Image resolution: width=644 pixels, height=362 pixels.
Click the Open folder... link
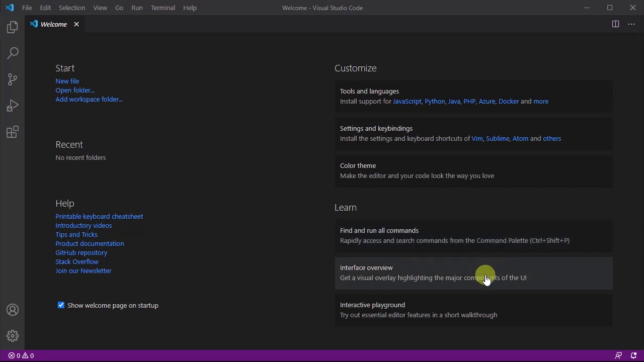(x=75, y=90)
